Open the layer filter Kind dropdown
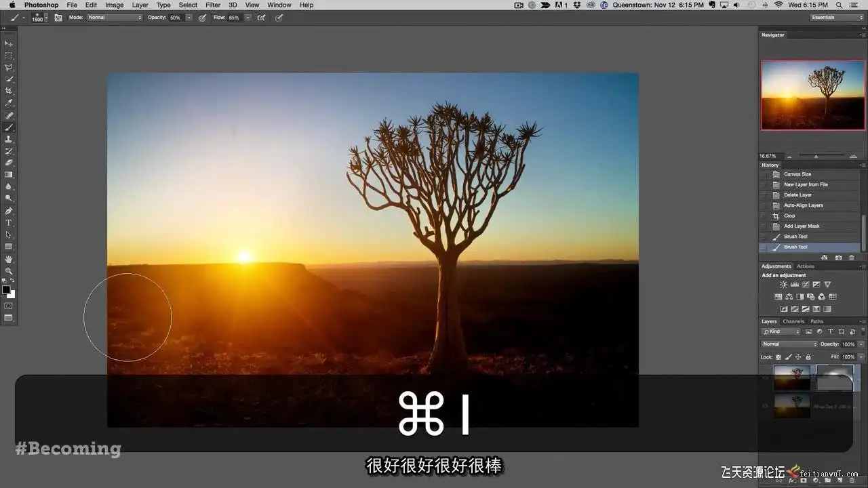This screenshot has width=868, height=488. pos(781,331)
